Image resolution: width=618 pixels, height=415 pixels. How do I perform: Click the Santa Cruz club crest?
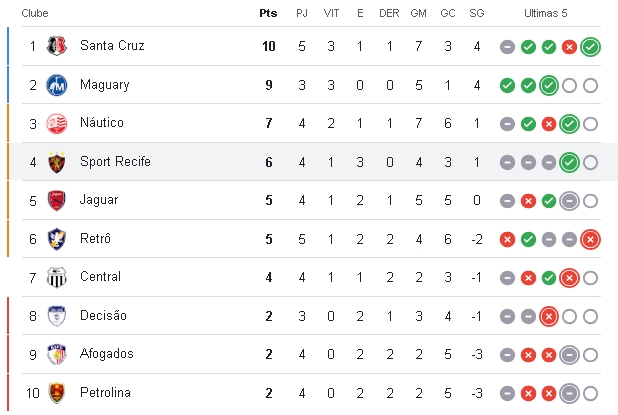(x=56, y=46)
